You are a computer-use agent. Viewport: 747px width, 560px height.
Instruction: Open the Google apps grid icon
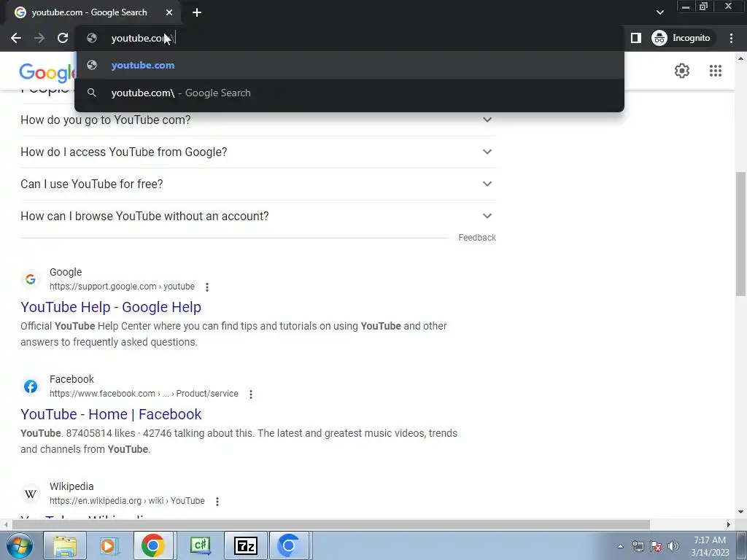tap(715, 71)
